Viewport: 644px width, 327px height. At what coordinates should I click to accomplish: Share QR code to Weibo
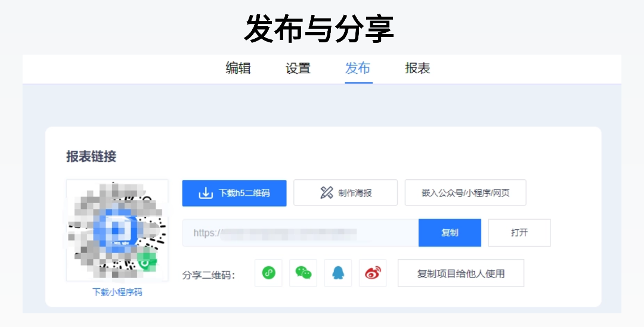[373, 273]
